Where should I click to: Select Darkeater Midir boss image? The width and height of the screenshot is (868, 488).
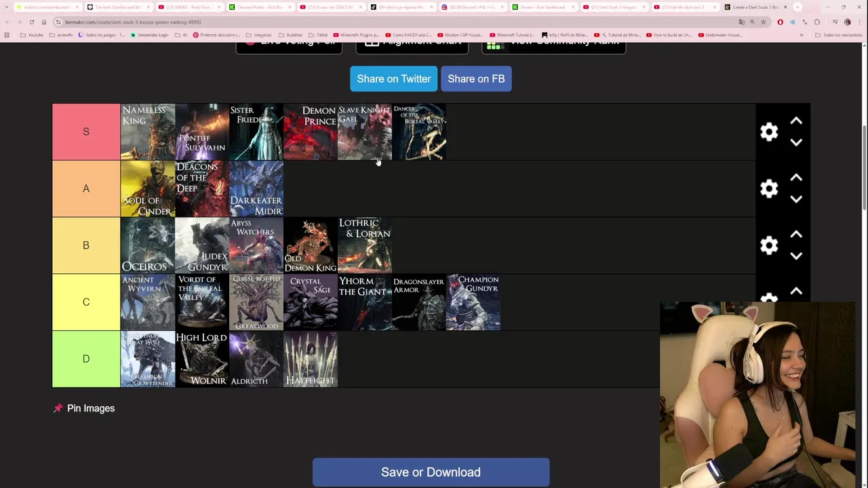(256, 188)
